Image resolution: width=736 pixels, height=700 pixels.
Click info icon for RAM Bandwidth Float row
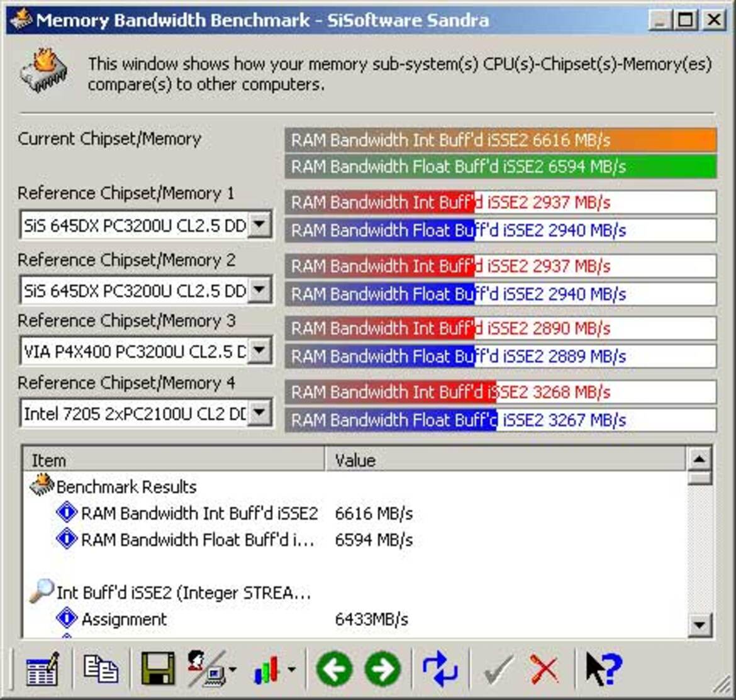coord(67,538)
